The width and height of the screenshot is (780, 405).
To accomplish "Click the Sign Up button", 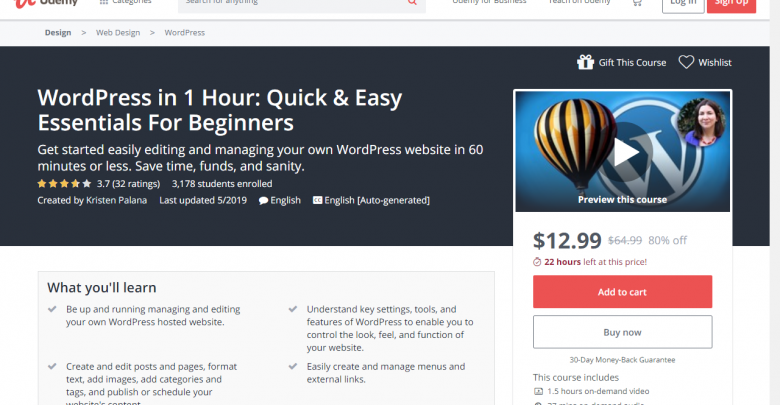I will coord(731,4).
